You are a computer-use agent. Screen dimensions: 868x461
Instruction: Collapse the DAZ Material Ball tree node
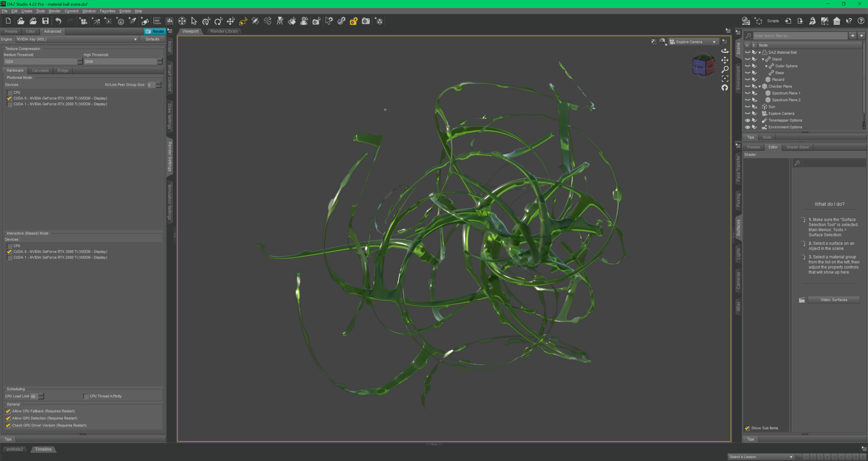point(759,53)
